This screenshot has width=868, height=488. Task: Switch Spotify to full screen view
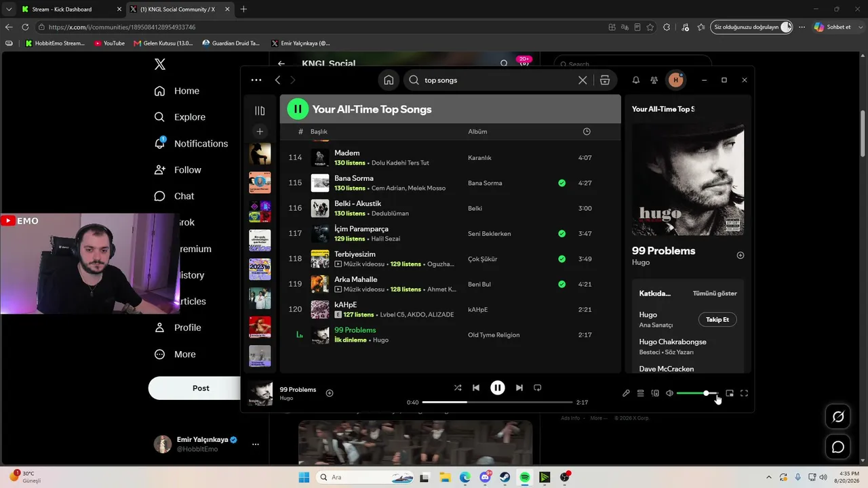pyautogui.click(x=744, y=393)
